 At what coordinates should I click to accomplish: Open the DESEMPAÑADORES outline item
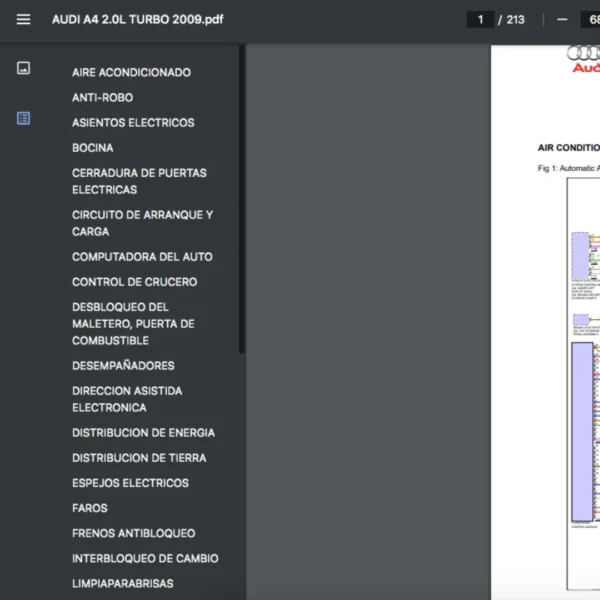pyautogui.click(x=123, y=366)
